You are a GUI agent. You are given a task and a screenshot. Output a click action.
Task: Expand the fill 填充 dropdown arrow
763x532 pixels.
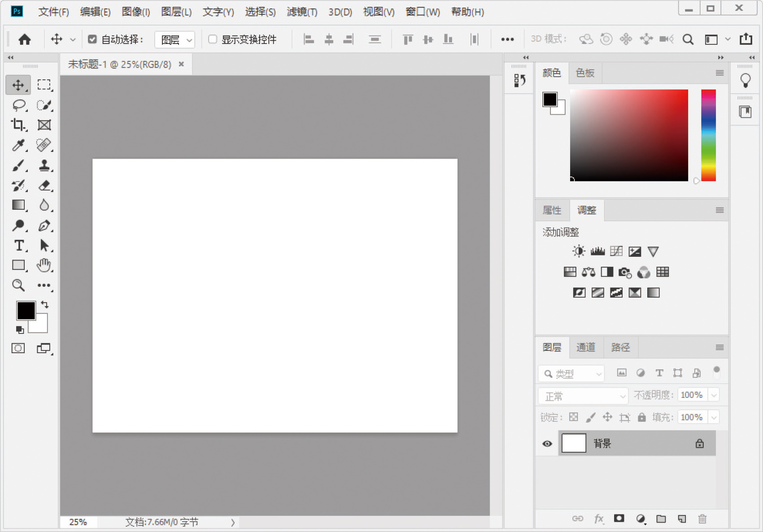point(714,417)
